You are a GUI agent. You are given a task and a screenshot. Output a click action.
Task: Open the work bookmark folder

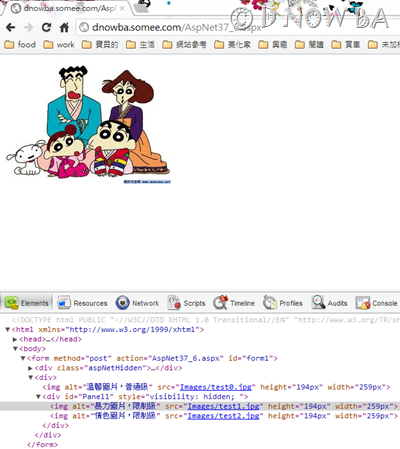[x=59, y=44]
